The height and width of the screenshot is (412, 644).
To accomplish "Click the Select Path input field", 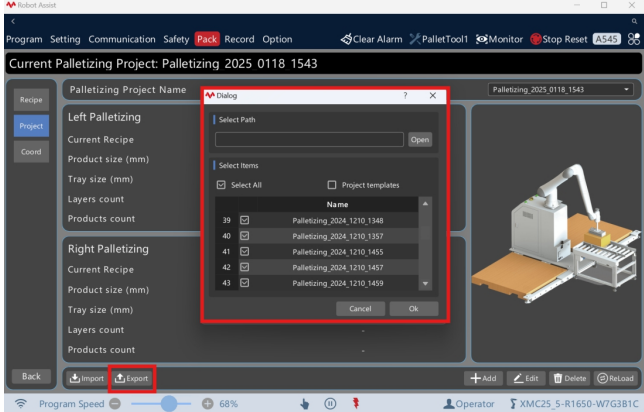I will (309, 140).
